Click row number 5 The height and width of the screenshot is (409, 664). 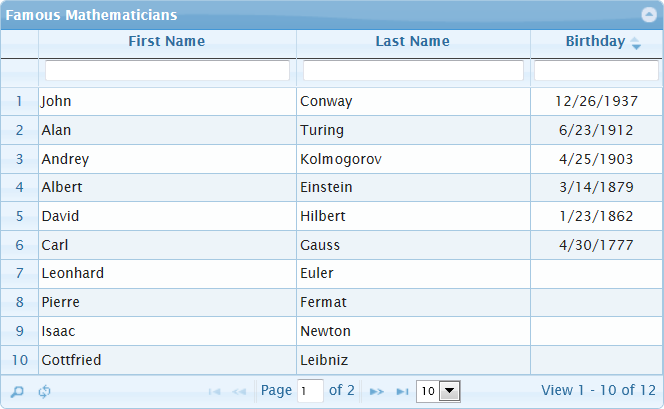click(x=19, y=216)
